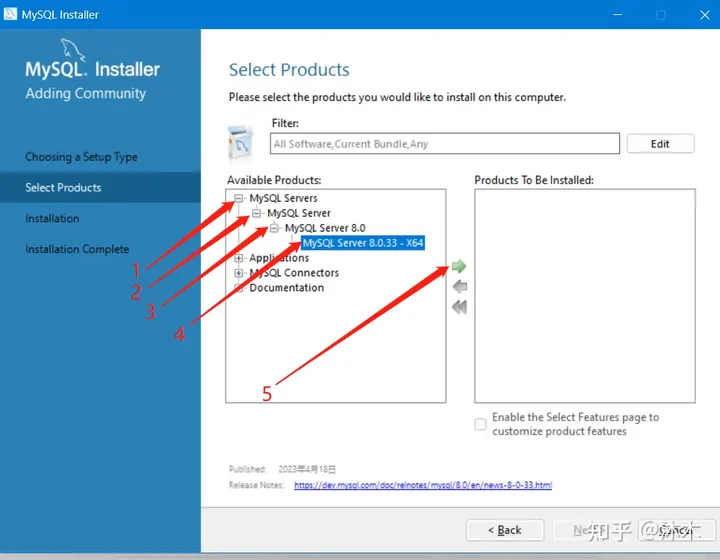Open the Installation Complete step
720x560 pixels.
pos(77,249)
